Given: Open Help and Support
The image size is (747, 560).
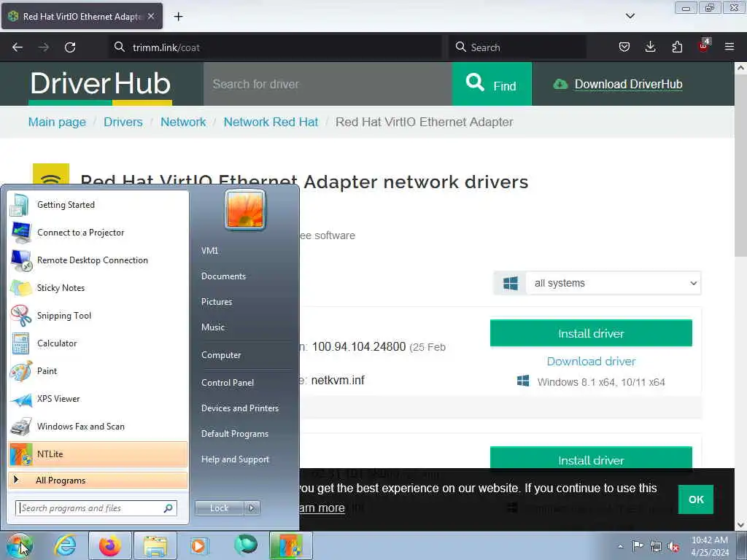Looking at the screenshot, I should (235, 459).
